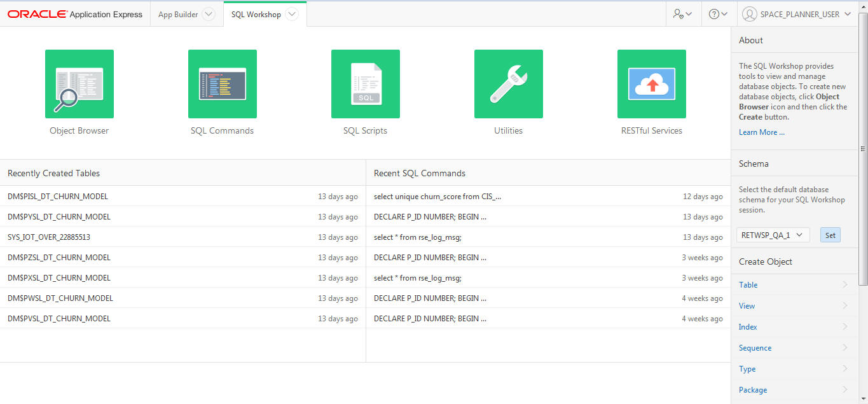Create a new Sequence object link
Screen dimensions: 868x404
(x=755, y=348)
